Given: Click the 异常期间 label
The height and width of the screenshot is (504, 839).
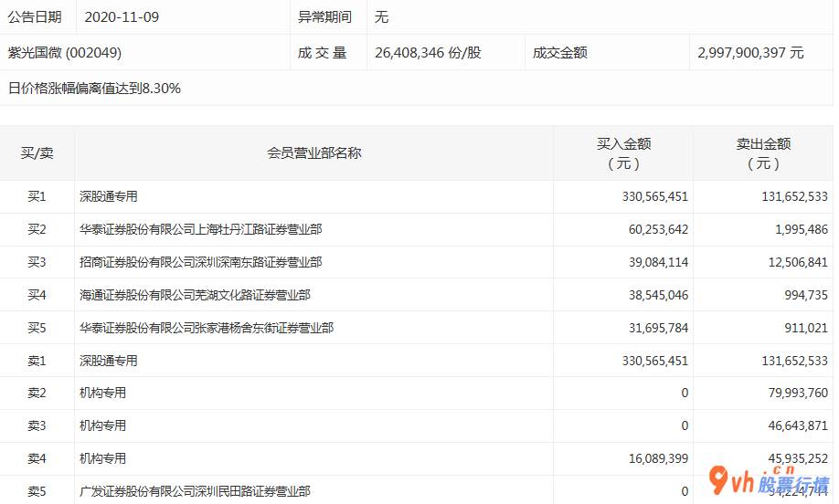Looking at the screenshot, I should (324, 17).
